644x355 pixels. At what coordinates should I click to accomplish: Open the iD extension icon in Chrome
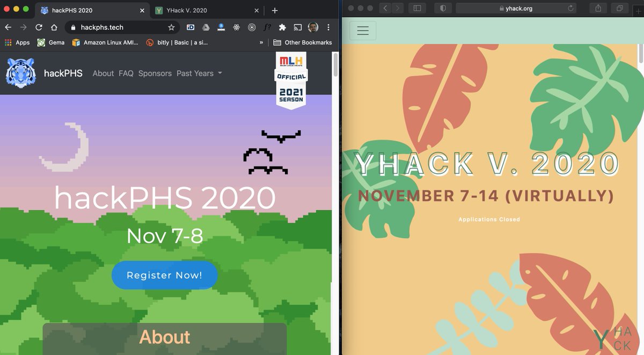pyautogui.click(x=190, y=27)
